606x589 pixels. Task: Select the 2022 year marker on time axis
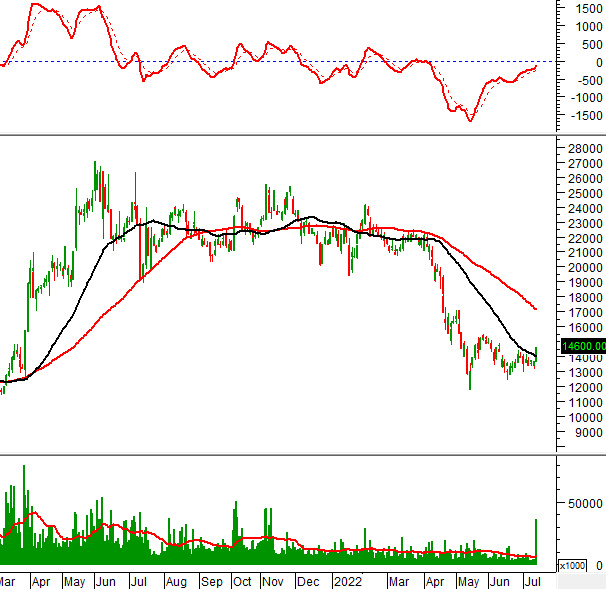pyautogui.click(x=347, y=580)
